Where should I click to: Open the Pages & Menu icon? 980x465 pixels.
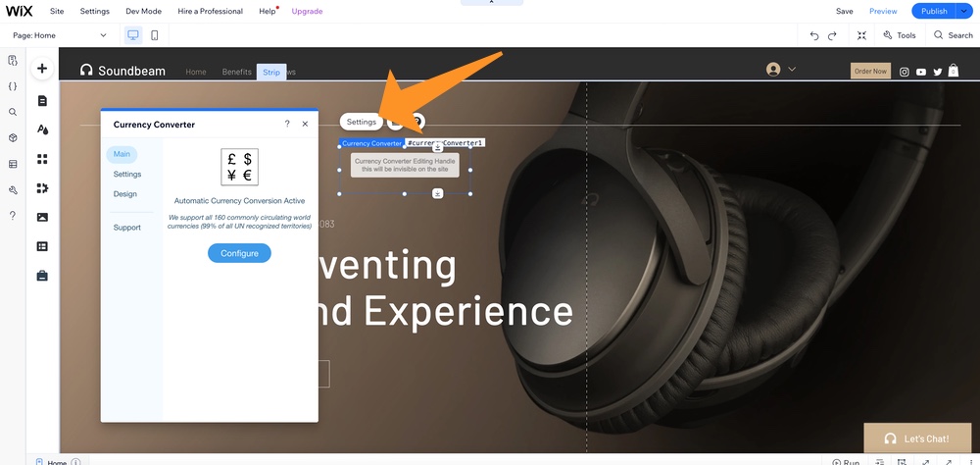(x=42, y=101)
